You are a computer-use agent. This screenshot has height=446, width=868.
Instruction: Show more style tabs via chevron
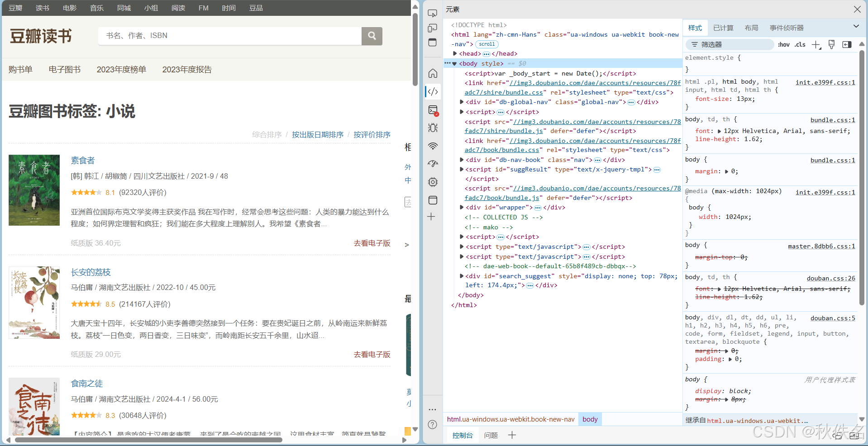pyautogui.click(x=856, y=26)
